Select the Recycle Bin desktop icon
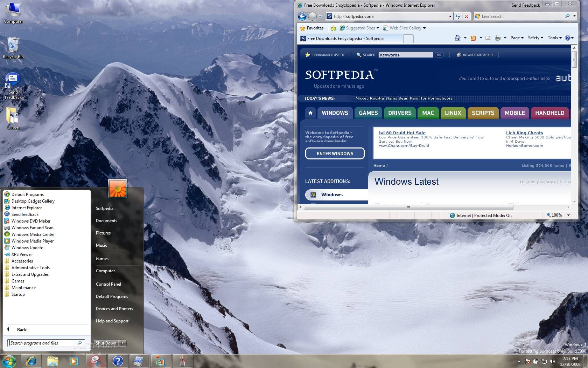This screenshot has height=368, width=588. click(13, 48)
